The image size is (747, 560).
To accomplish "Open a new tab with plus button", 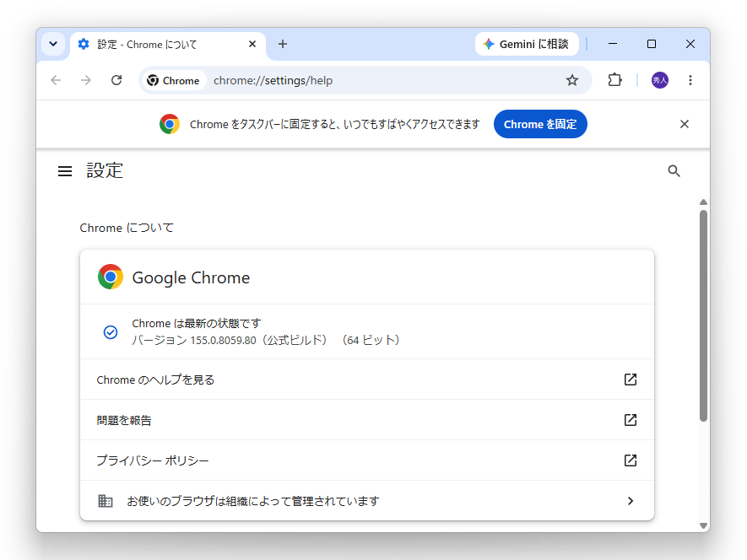I will coord(283,44).
